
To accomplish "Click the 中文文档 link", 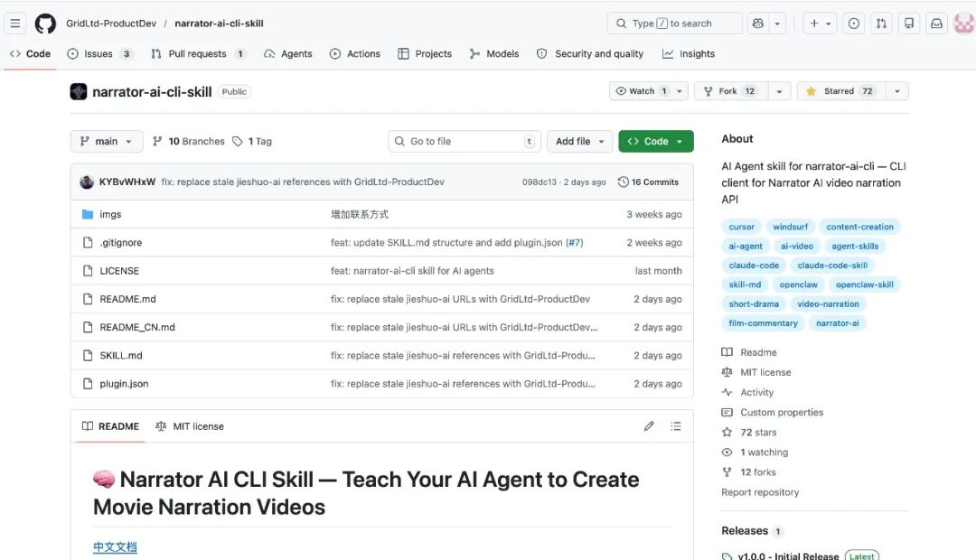I will tap(115, 547).
